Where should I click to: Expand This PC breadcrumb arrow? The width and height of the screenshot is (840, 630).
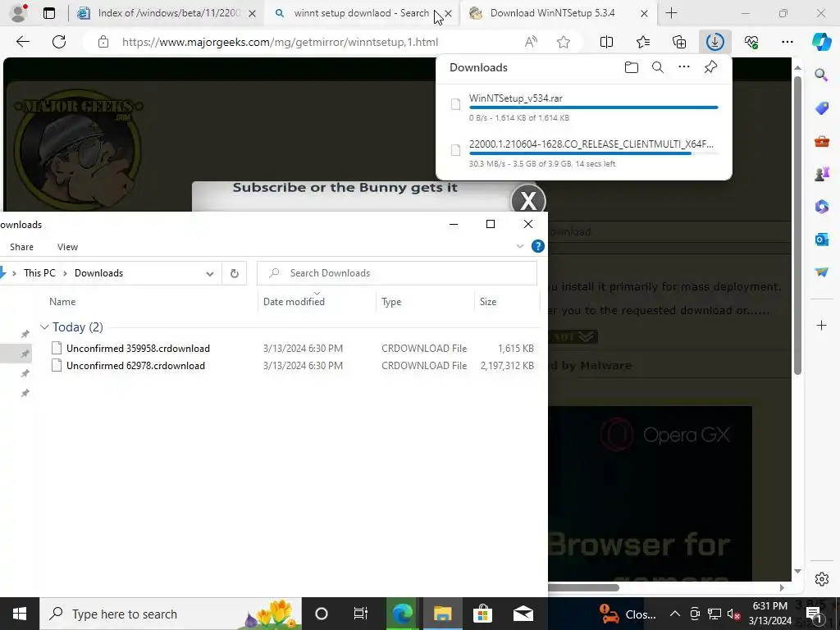coord(65,273)
